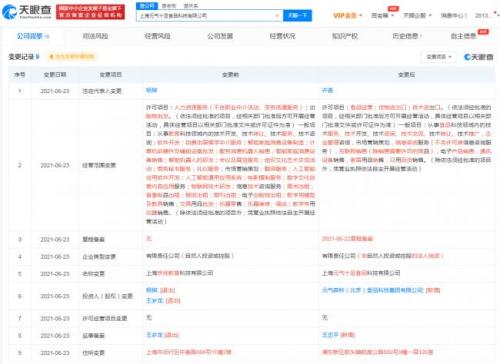This screenshot has width=500, height=364.
Task: Click the Tianyancha watermark logo at right
Action: click(478, 57)
